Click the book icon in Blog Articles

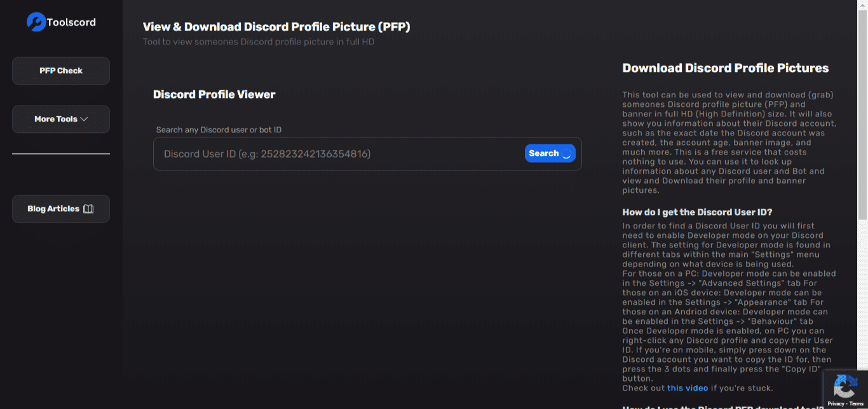tap(88, 209)
